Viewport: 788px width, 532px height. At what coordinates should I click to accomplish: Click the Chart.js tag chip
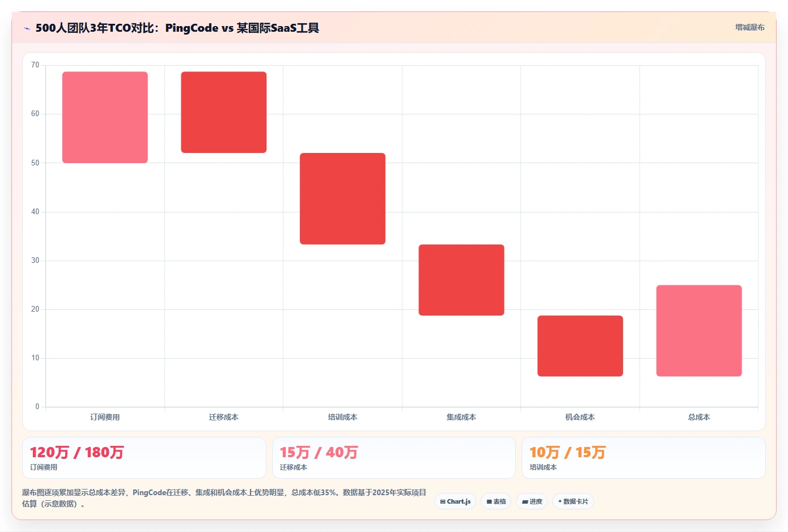tap(455, 501)
